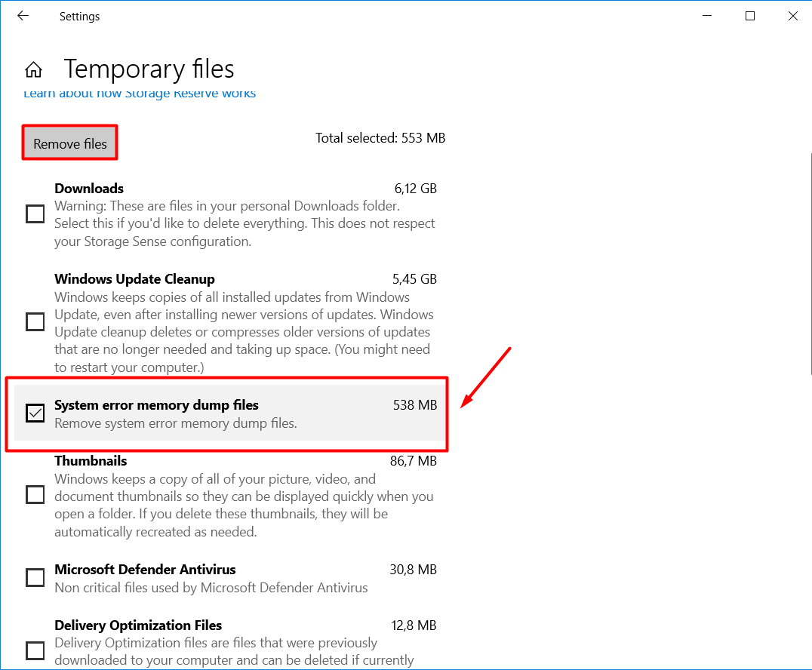The width and height of the screenshot is (812, 670).
Task: Click the Home icon beside Temporary files
Action: 33,69
